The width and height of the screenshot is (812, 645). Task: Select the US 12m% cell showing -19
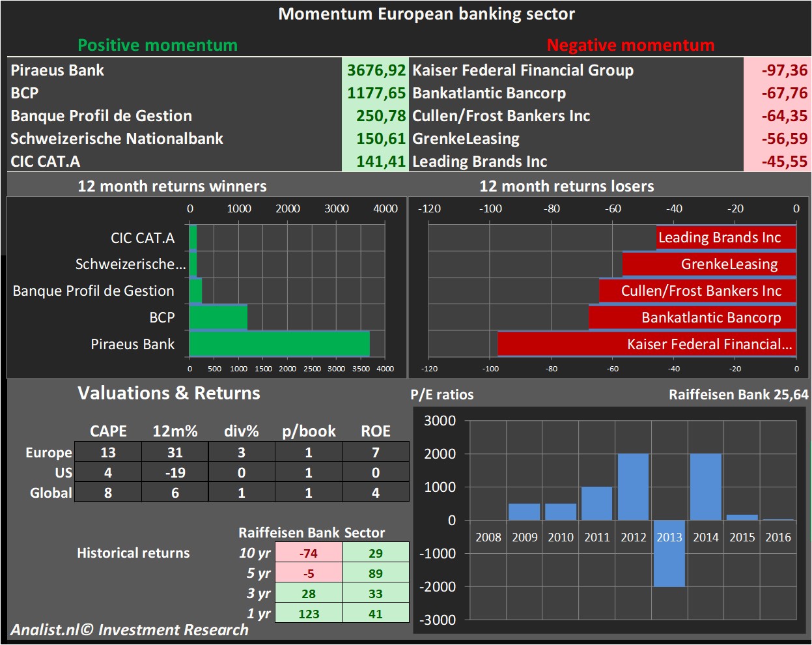[175, 472]
